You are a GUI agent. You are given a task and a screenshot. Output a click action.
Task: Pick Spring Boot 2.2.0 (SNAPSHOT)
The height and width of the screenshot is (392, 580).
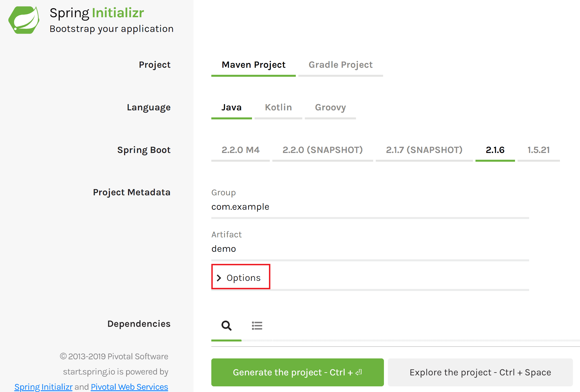click(323, 150)
